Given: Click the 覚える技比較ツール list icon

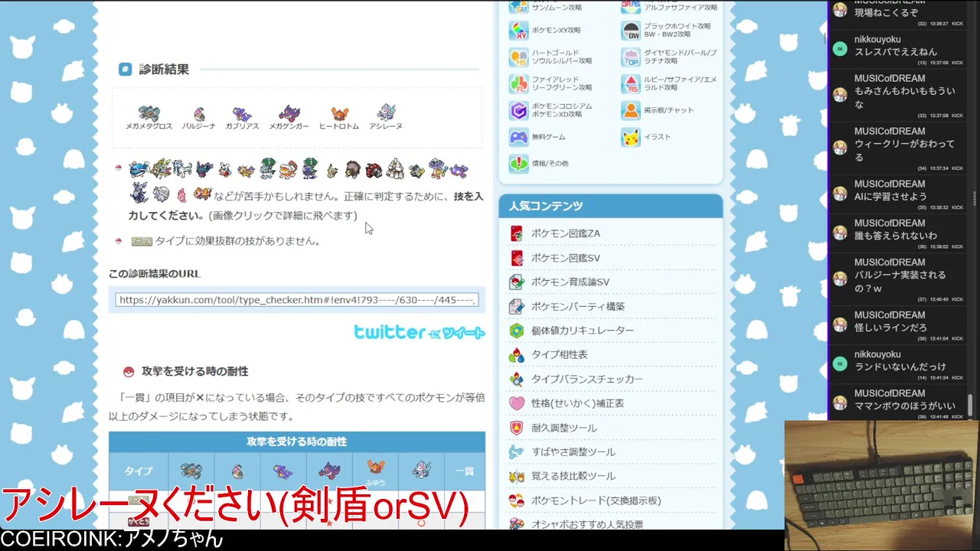Looking at the screenshot, I should point(517,476).
